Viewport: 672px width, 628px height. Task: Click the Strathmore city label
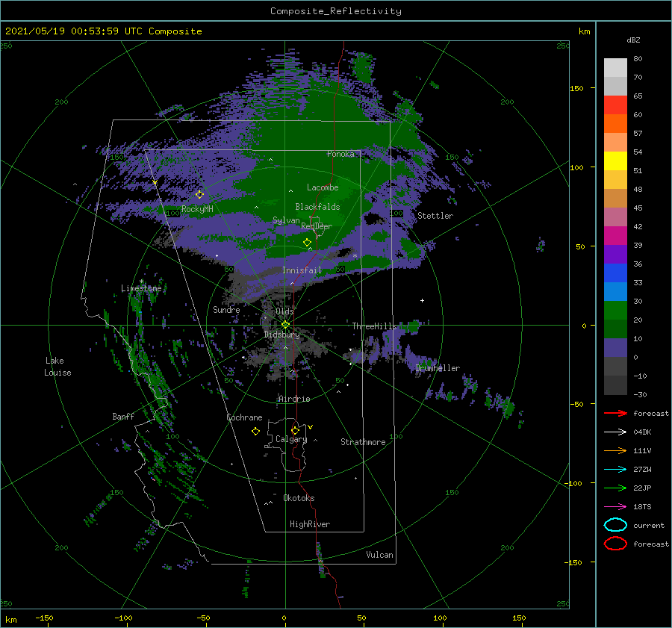pos(363,442)
